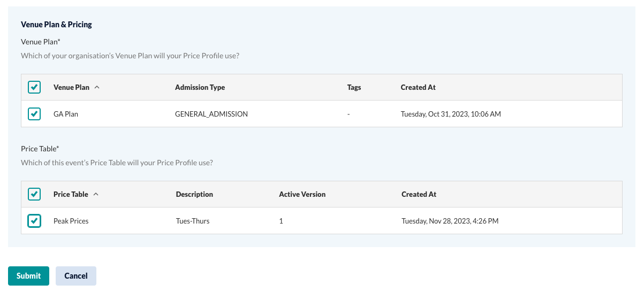Toggle select-all checkbox in Price Table header
Viewport: 644px width, 292px height.
pyautogui.click(x=34, y=194)
